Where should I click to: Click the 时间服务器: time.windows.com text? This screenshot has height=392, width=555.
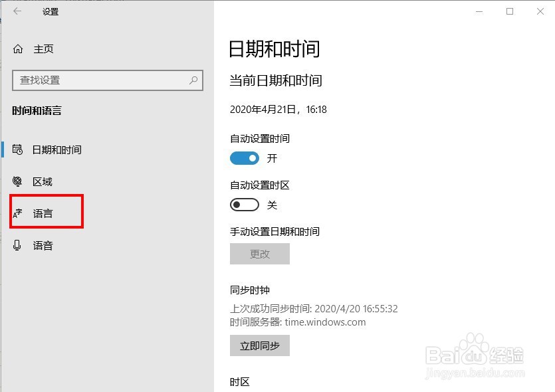pos(298,322)
